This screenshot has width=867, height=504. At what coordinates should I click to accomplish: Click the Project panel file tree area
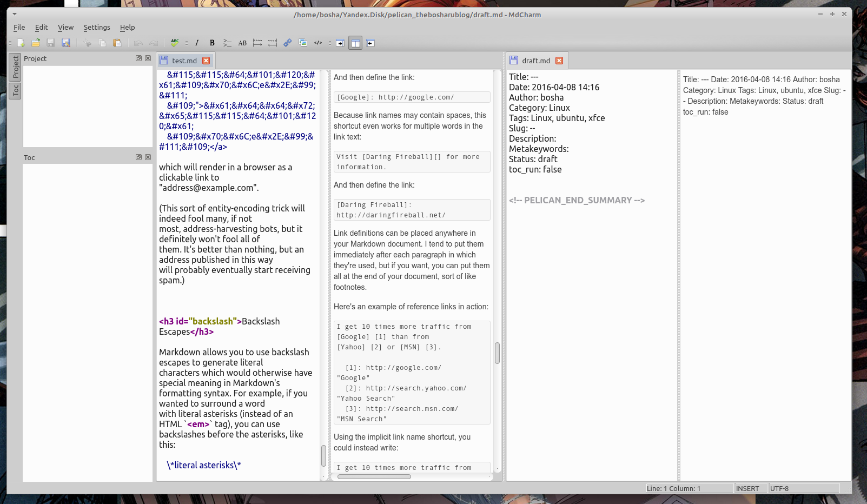88,106
